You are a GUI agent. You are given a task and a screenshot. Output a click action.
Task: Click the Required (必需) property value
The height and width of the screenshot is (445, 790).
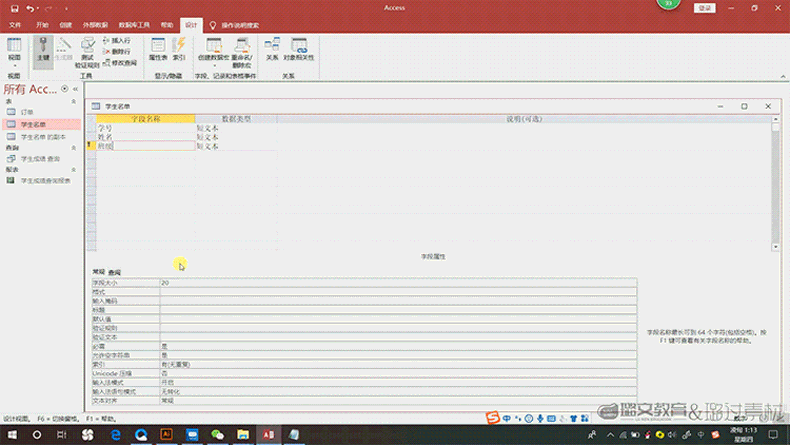(x=398, y=346)
